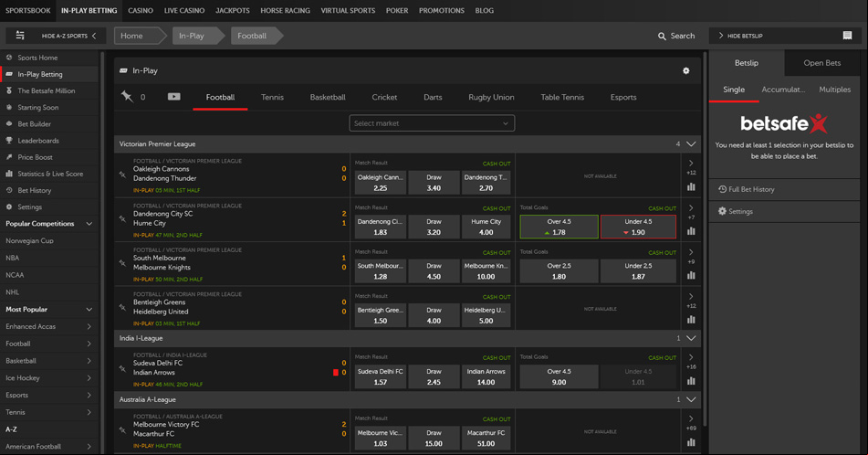This screenshot has width=868, height=455.
Task: Switch to the Tennis tab
Action: coord(272,98)
